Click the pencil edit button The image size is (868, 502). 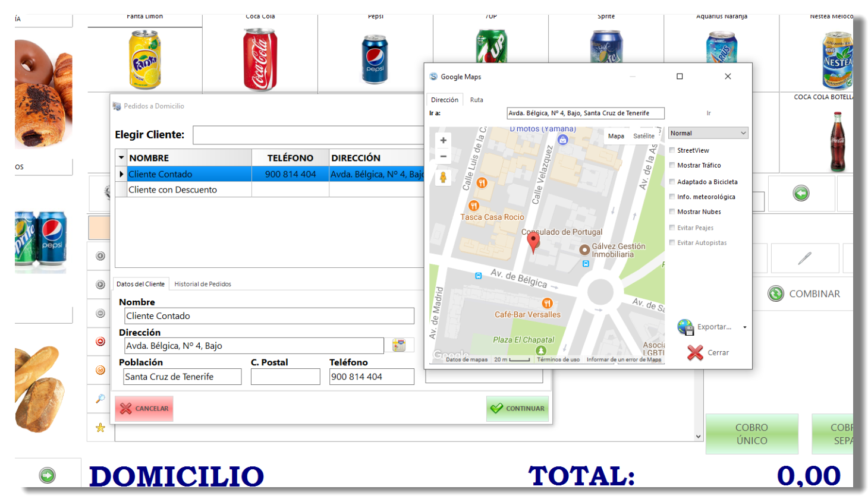[804, 258]
